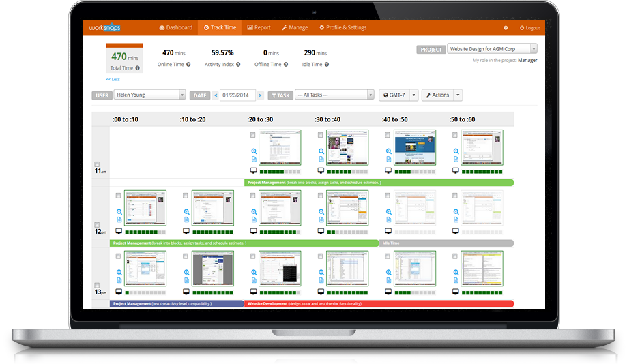Image resolution: width=627 pixels, height=364 pixels.
Task: Click zoom icon on 11am :20 screenshot
Action: pyautogui.click(x=254, y=151)
